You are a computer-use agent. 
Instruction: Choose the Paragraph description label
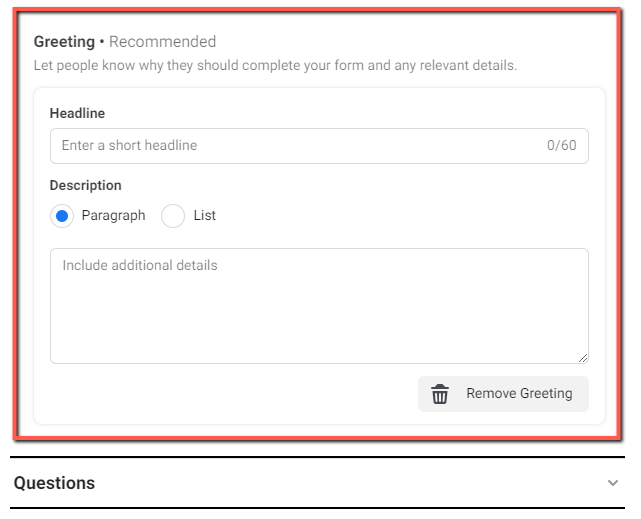pos(113,216)
